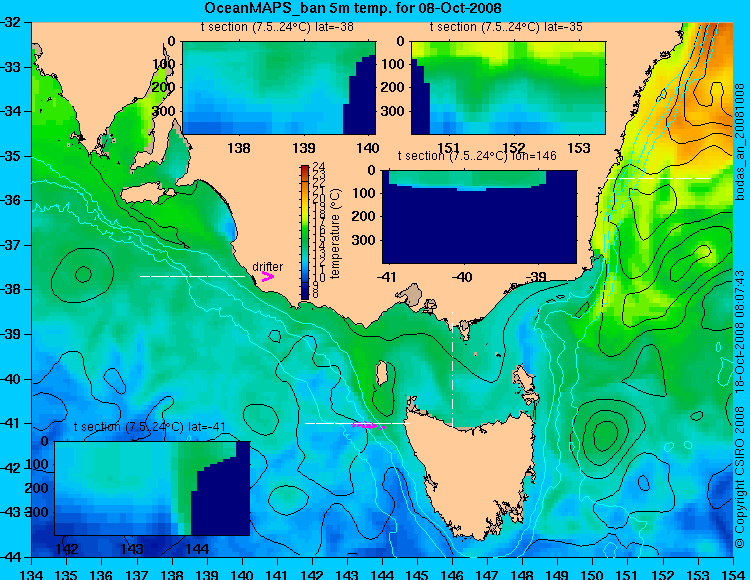Click the "152" tick label under the lat=-35 inset
The height and width of the screenshot is (580, 750).
[514, 148]
